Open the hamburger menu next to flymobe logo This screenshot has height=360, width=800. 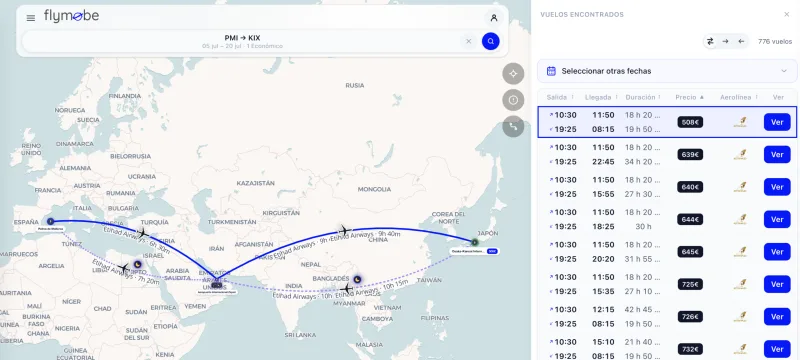point(31,18)
